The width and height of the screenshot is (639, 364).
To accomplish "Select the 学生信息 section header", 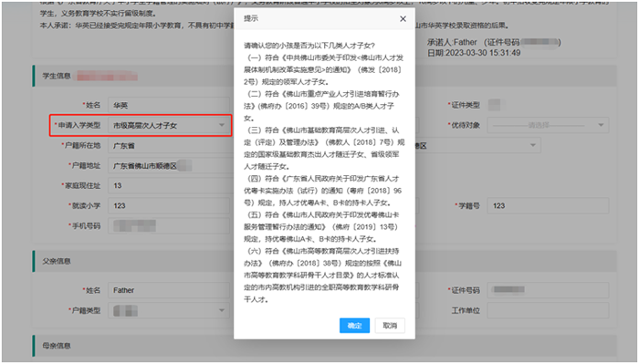I will pyautogui.click(x=57, y=76).
